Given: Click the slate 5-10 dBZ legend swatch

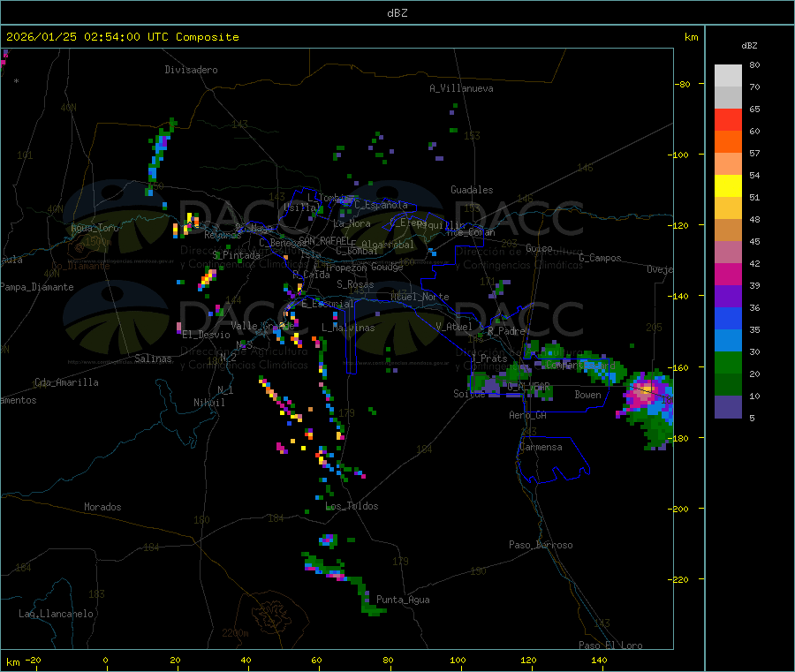Looking at the screenshot, I should click(x=728, y=407).
